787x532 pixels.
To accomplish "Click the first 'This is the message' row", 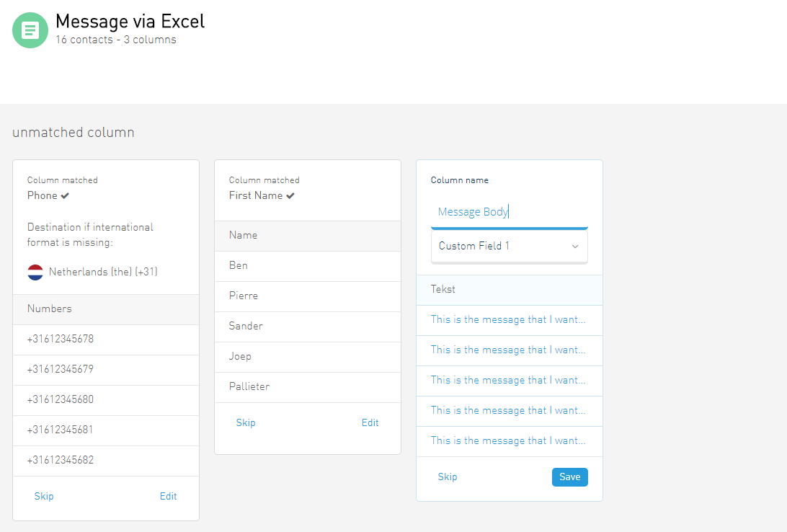I will click(x=510, y=319).
